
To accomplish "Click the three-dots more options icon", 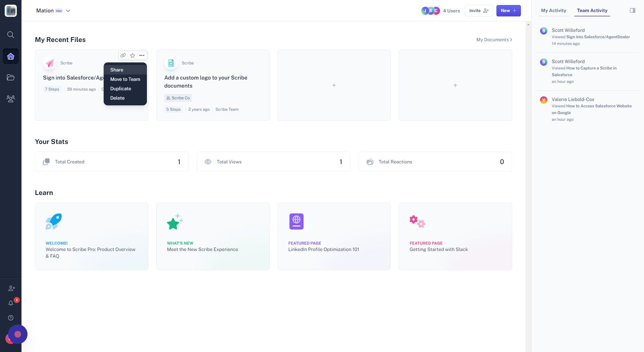I will pyautogui.click(x=142, y=55).
